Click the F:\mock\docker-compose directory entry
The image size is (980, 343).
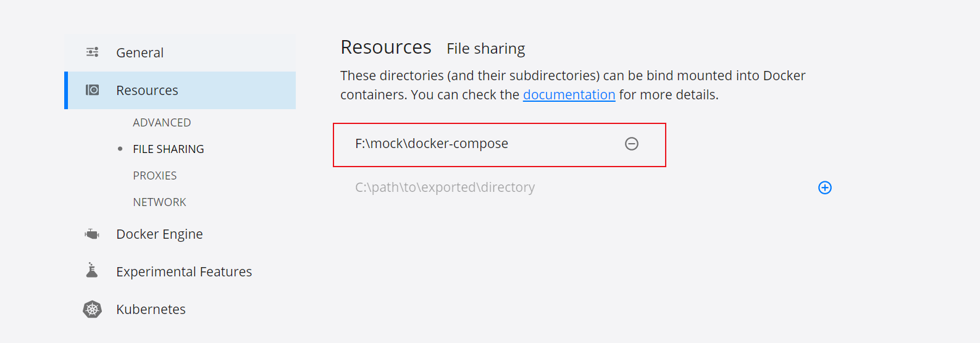pos(431,144)
